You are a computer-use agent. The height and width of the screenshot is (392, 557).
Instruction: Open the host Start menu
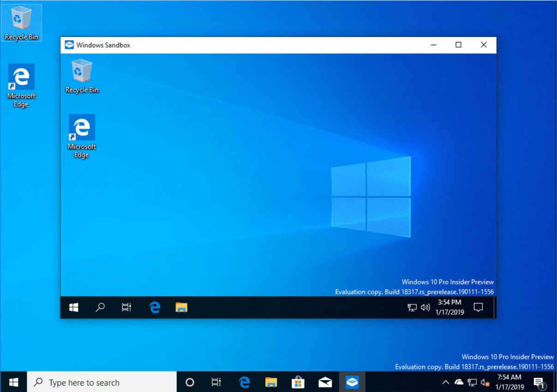(x=13, y=382)
